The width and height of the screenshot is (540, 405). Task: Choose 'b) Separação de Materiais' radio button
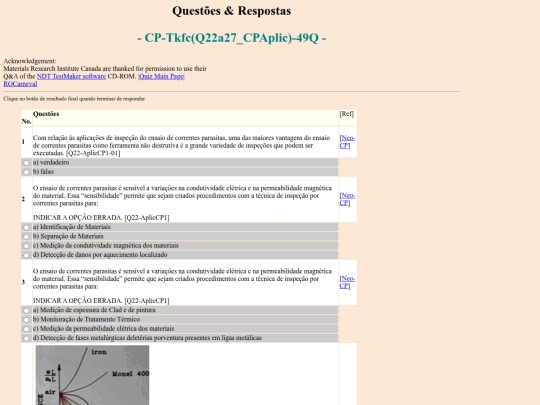[x=26, y=237]
